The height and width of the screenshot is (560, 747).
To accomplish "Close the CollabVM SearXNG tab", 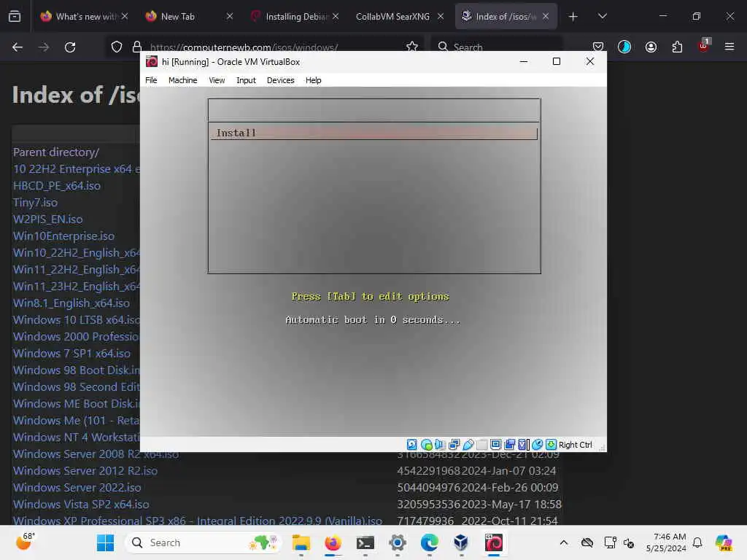I will click(x=440, y=16).
